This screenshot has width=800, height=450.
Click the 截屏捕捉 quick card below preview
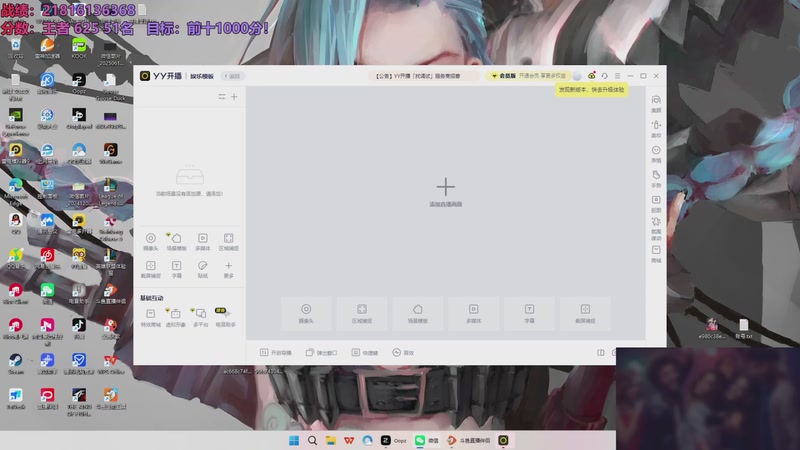pos(585,313)
